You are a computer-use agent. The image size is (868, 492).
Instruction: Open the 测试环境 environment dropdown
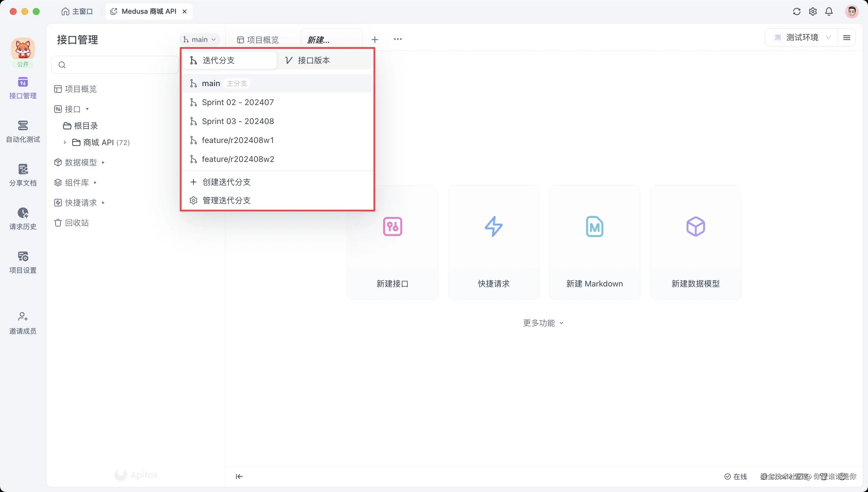(803, 38)
